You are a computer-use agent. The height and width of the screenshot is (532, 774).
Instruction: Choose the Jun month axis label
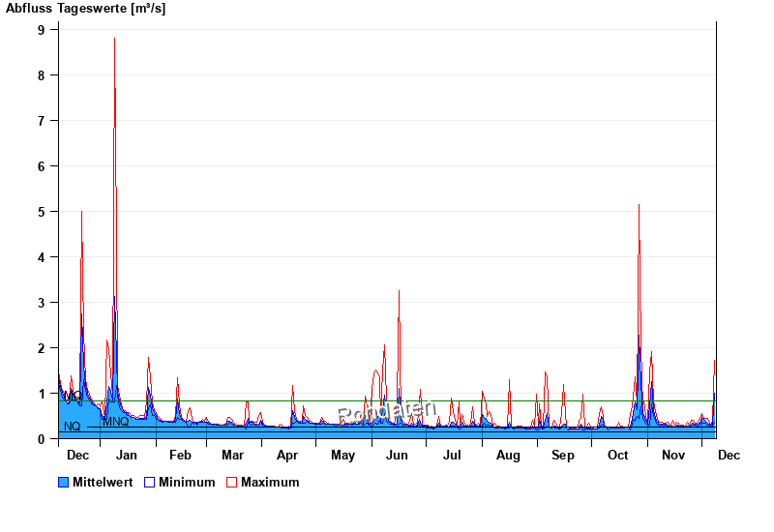(397, 456)
